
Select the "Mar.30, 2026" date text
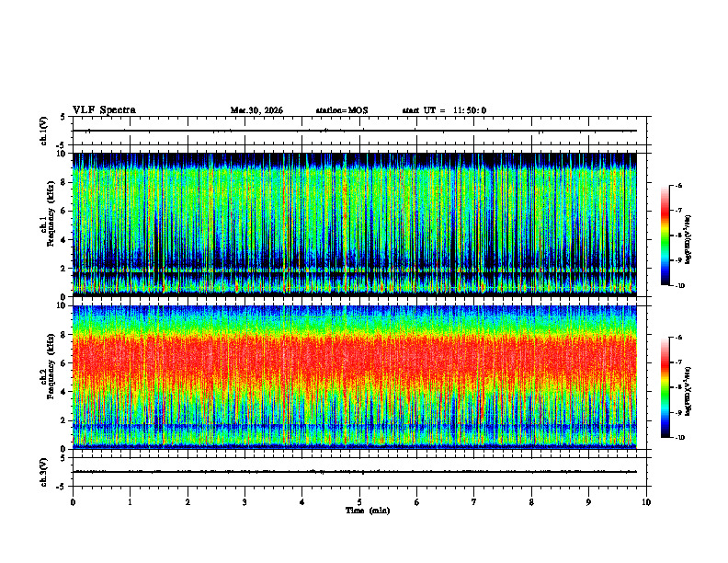click(256, 110)
